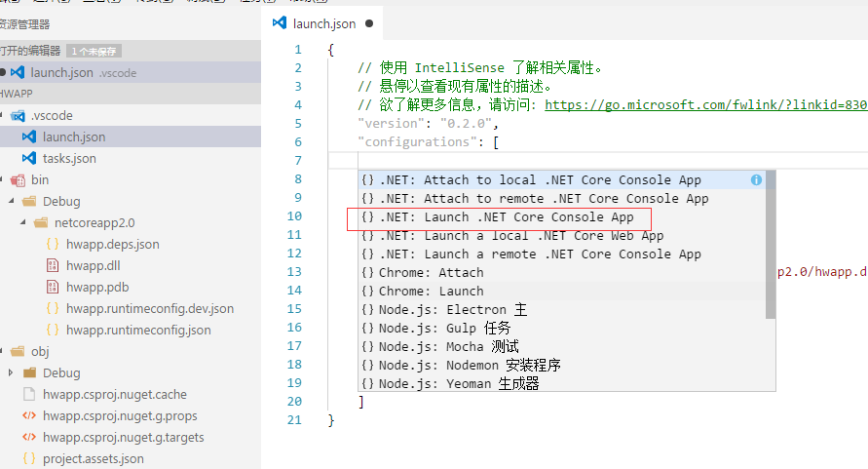Select the Node.js: Electron snippet
The width and height of the screenshot is (868, 469).
coord(562,309)
